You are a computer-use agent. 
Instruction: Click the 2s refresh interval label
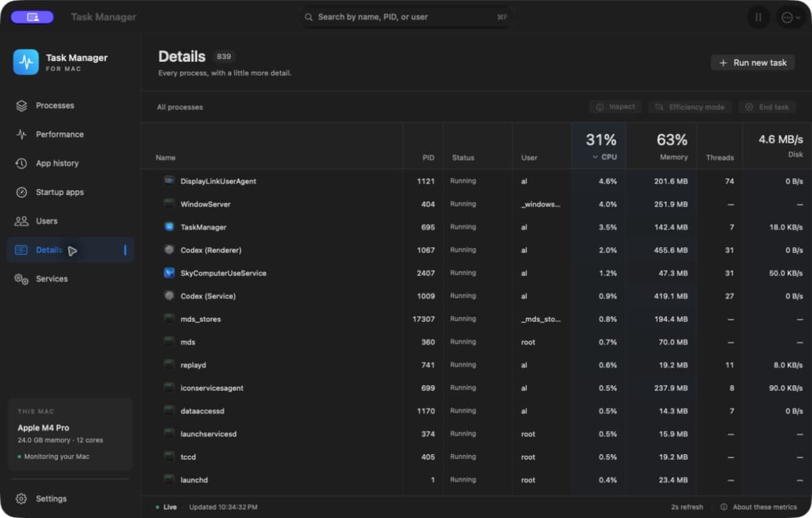coord(687,507)
